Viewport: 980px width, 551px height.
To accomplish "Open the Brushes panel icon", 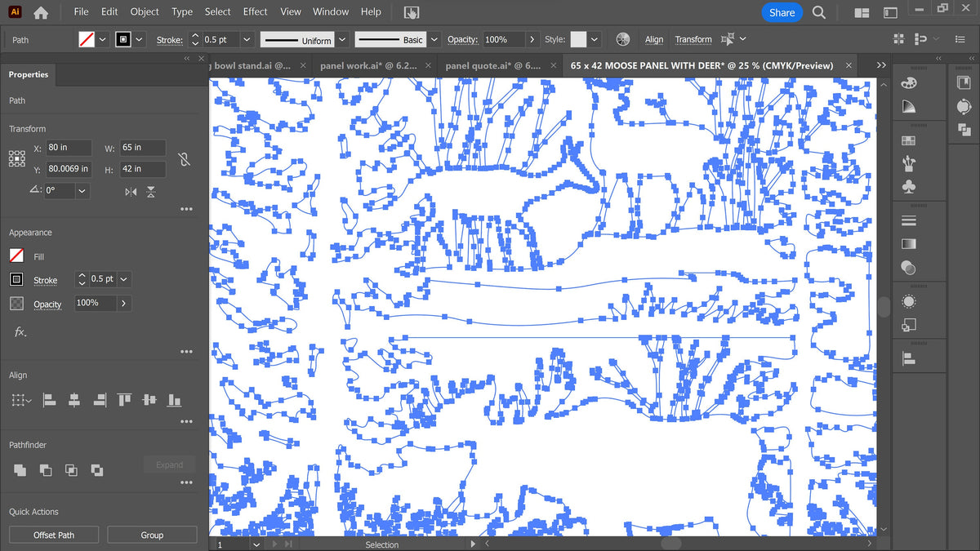I will coord(908,163).
